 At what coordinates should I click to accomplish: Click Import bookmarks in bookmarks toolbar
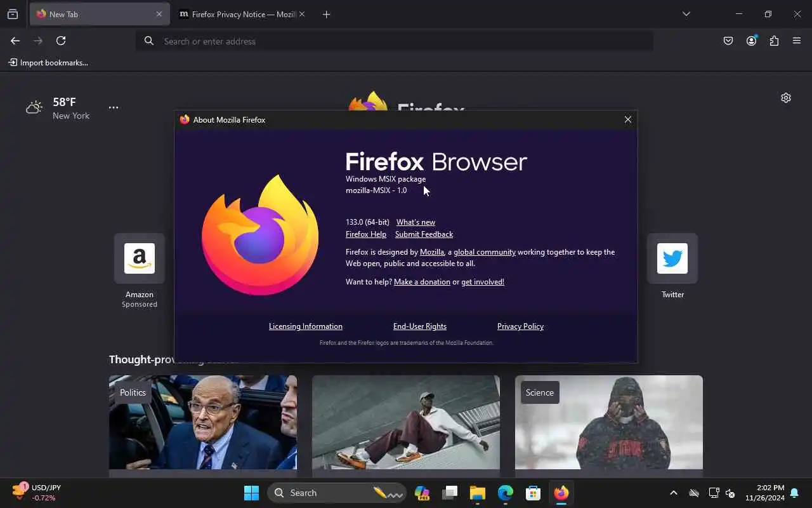48,63
